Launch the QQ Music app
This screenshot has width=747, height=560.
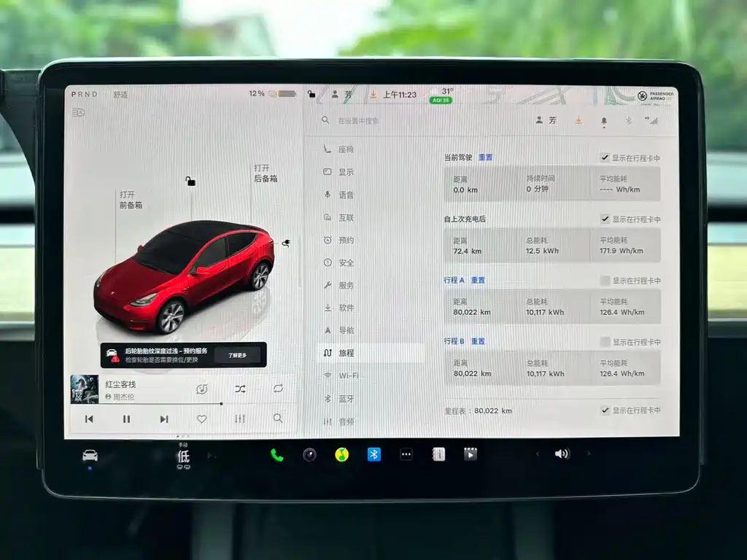pos(341,455)
